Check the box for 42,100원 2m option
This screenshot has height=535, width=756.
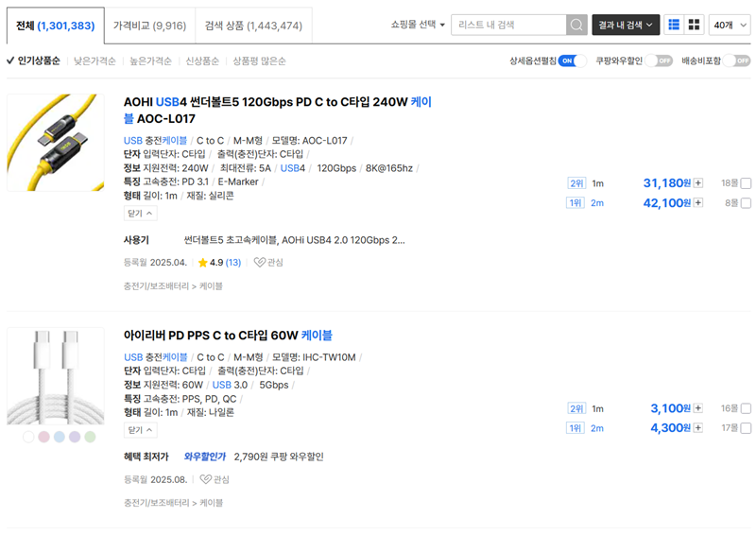tap(746, 203)
